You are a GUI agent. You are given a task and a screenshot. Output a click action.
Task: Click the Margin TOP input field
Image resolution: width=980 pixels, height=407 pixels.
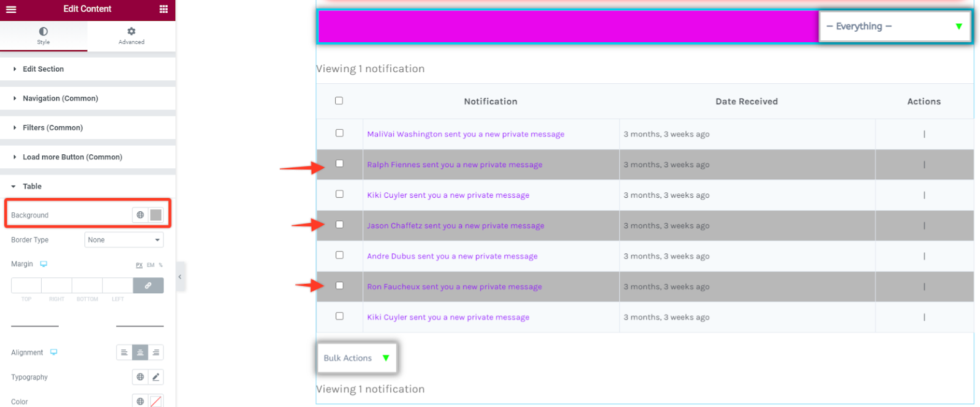[26, 285]
